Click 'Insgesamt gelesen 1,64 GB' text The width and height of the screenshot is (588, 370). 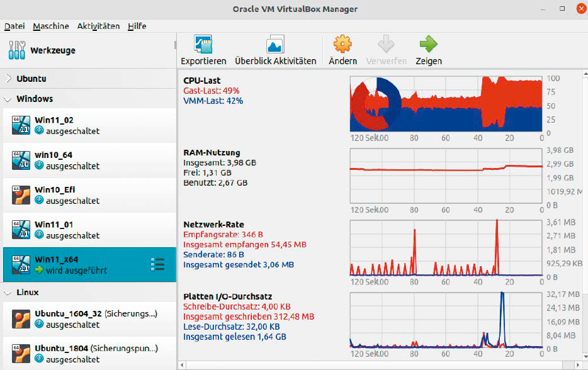pyautogui.click(x=235, y=337)
